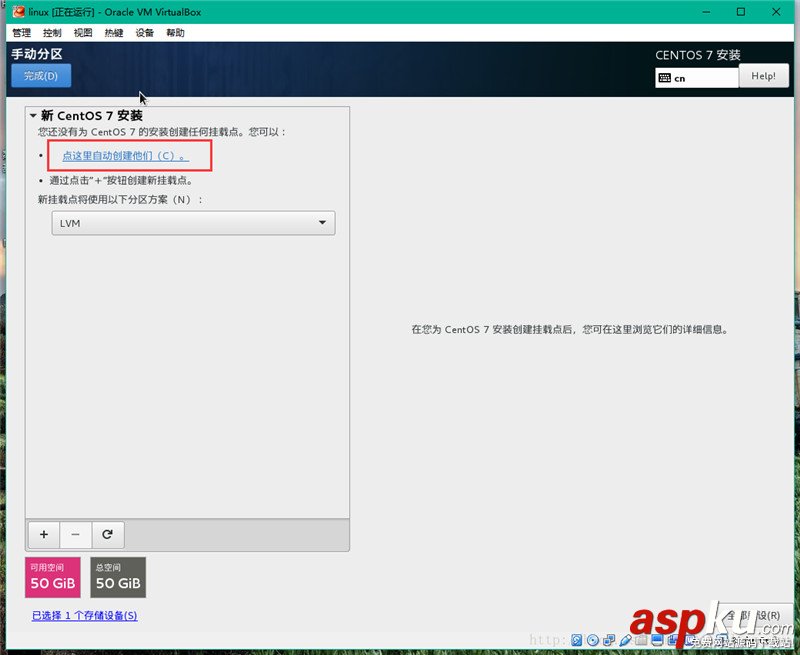Open the 帮助 menu
The height and width of the screenshot is (655, 800).
pos(175,33)
